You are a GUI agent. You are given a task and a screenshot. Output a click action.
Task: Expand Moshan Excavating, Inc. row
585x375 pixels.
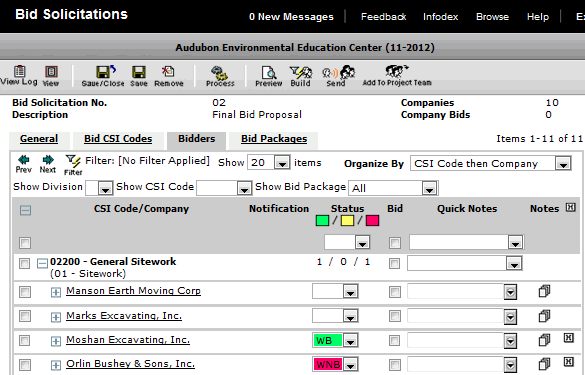[56, 341]
